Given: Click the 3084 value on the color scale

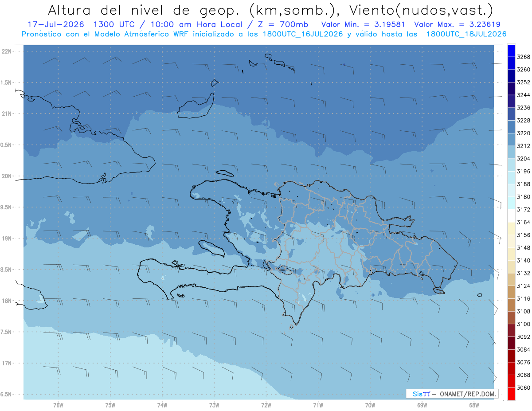Looking at the screenshot, I should point(524,349).
